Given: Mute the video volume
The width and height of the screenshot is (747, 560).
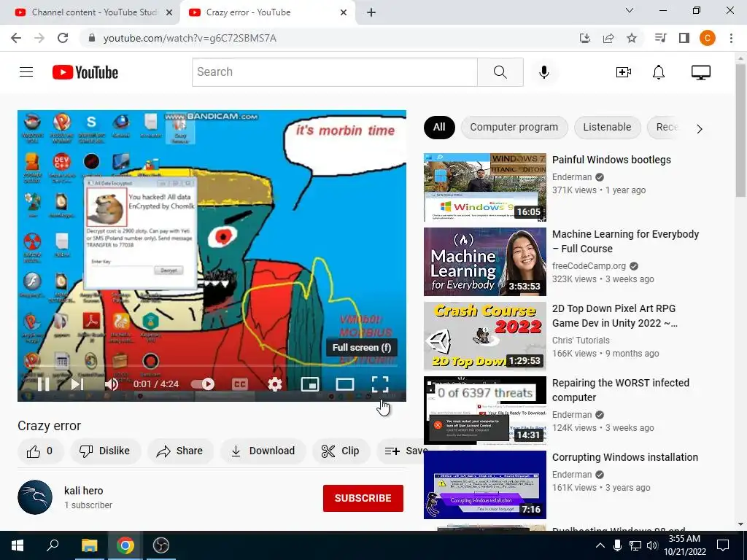Looking at the screenshot, I should [x=112, y=384].
